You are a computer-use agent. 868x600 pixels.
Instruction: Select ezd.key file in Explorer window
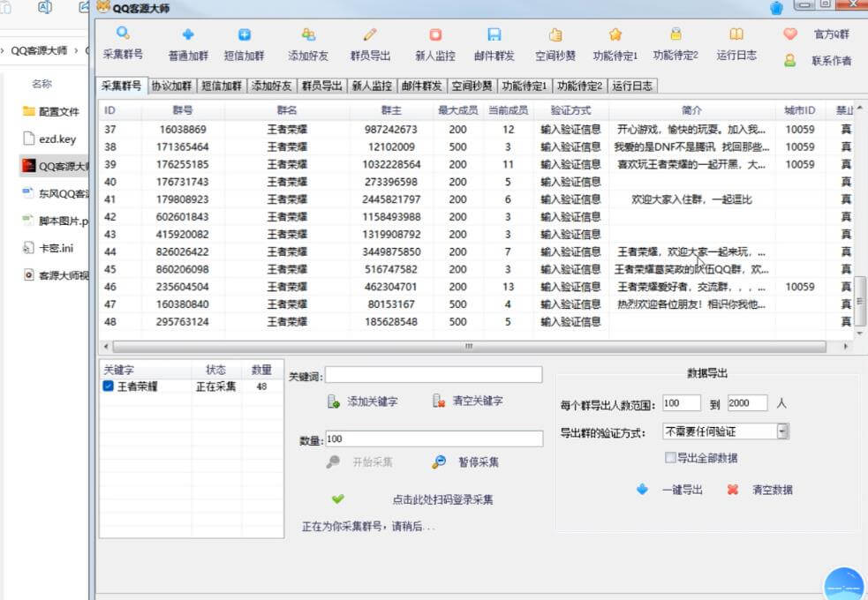[x=49, y=139]
